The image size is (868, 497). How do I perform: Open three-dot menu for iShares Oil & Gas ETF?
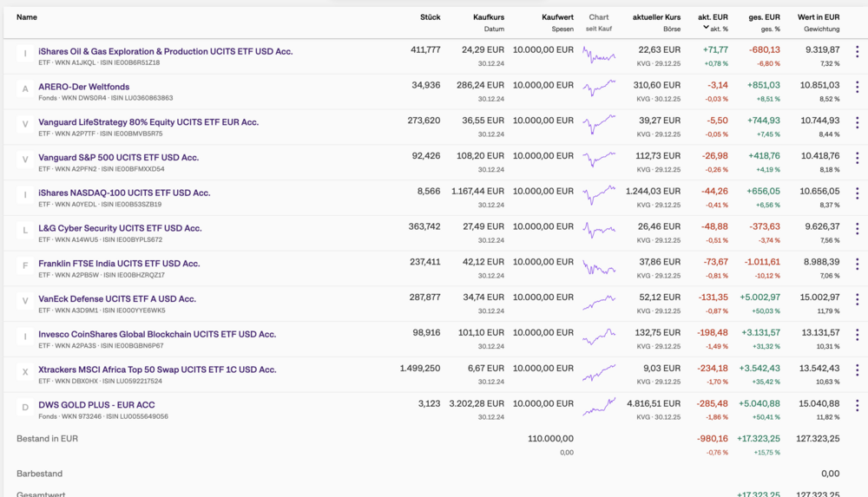[857, 51]
